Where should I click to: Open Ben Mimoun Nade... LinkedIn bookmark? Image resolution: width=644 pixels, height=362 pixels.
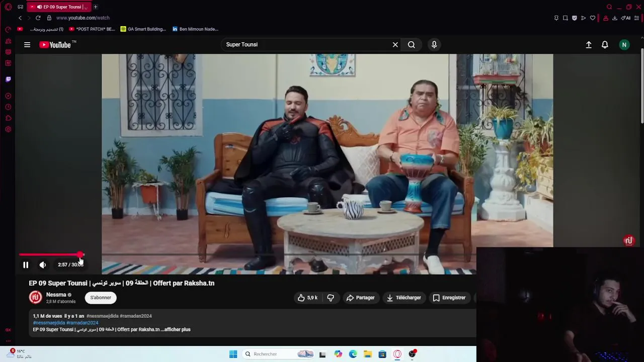click(x=195, y=29)
